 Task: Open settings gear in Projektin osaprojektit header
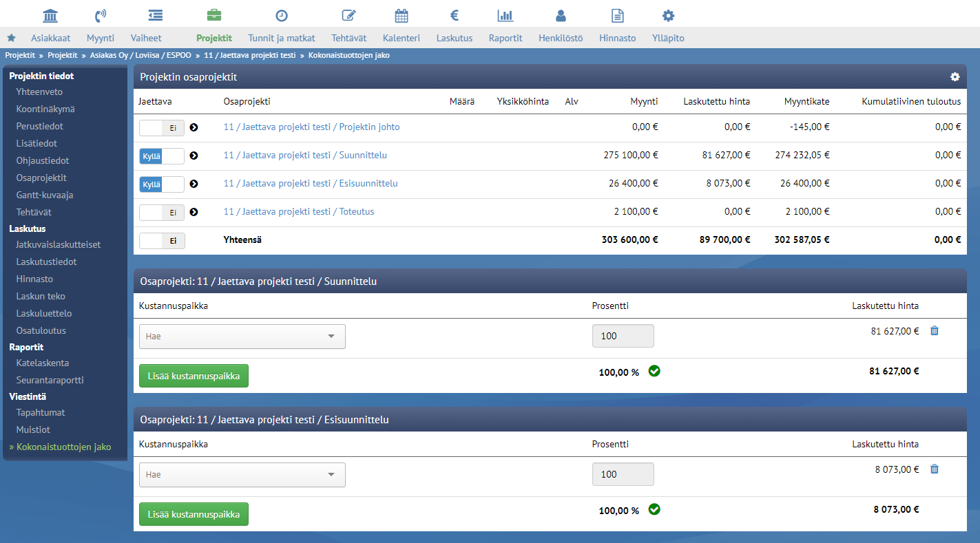pyautogui.click(x=955, y=77)
